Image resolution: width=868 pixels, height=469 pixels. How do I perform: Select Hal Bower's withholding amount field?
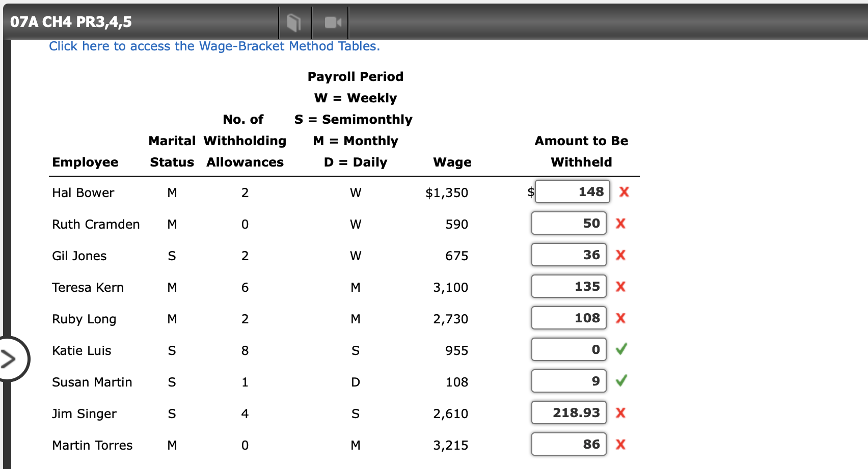(x=572, y=192)
